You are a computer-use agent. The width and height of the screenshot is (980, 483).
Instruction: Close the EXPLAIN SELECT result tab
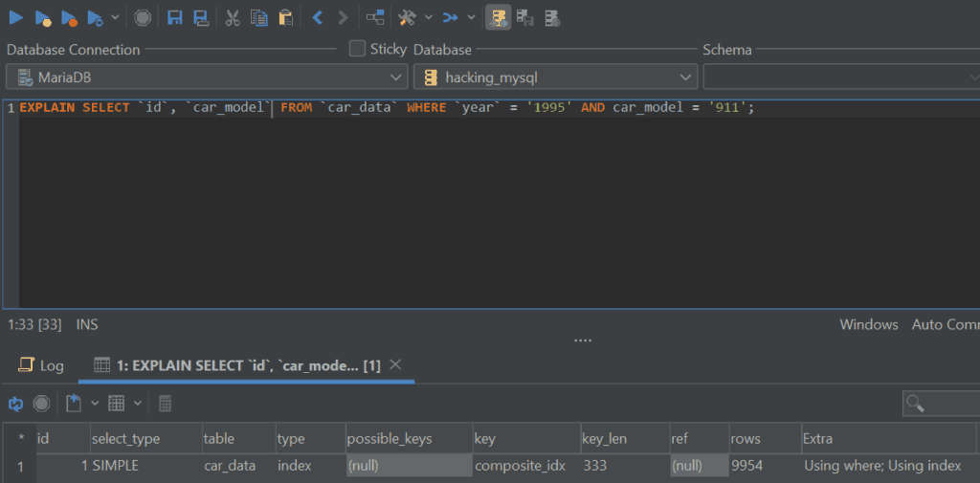(395, 364)
